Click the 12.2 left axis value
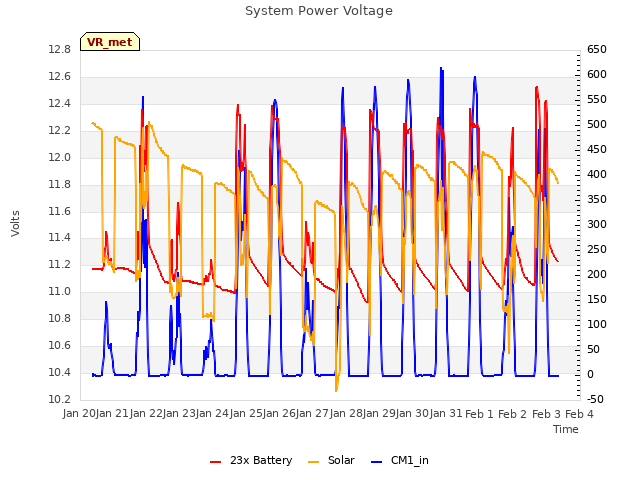This screenshot has width=640, height=480. tap(60, 131)
